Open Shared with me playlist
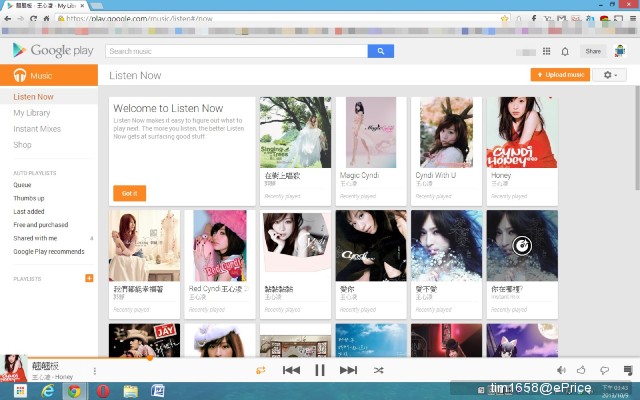Viewport: 640px width, 400px height. point(35,238)
